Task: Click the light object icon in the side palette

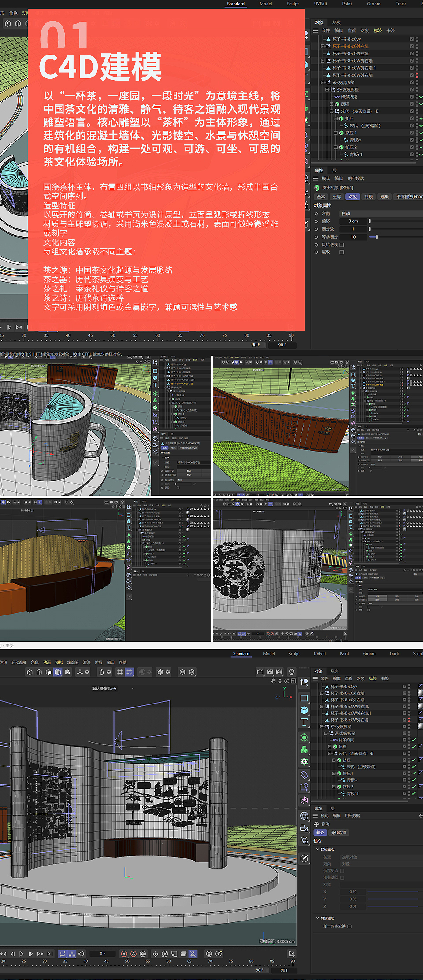Action: [x=304, y=840]
